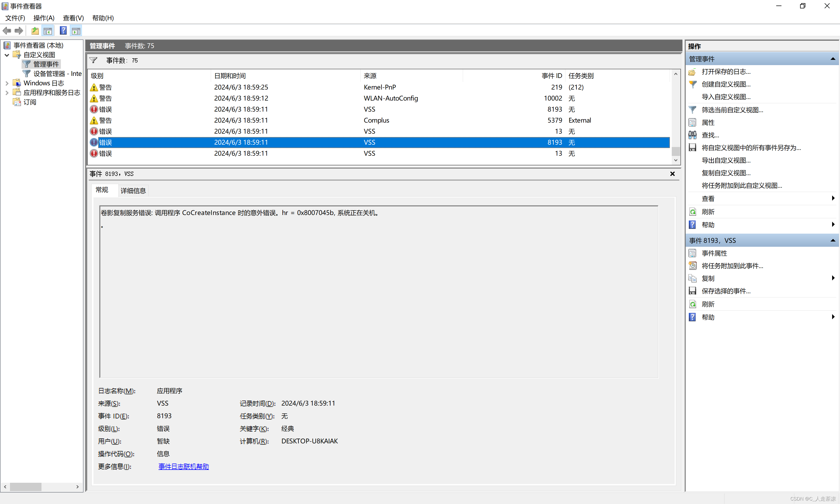840x504 pixels.
Task: Collapse the 事件 8193, VSS actions section
Action: pos(833,240)
